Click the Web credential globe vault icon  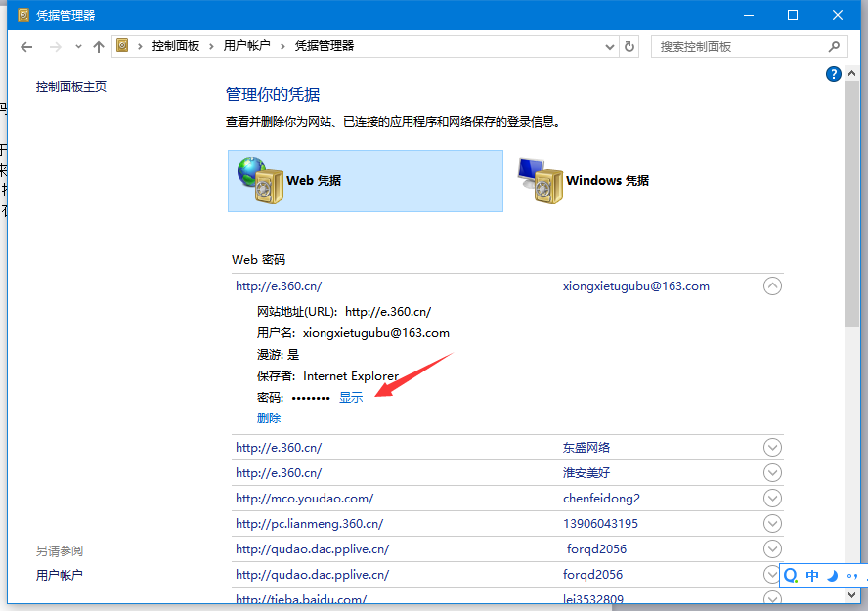260,181
